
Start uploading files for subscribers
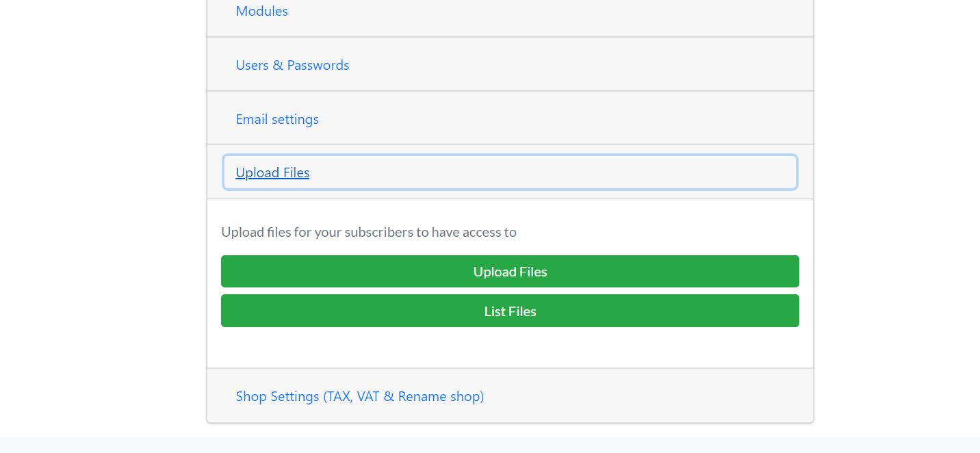[510, 272]
